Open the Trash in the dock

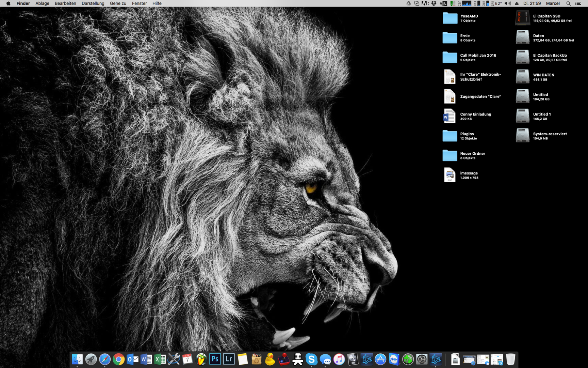[510, 359]
